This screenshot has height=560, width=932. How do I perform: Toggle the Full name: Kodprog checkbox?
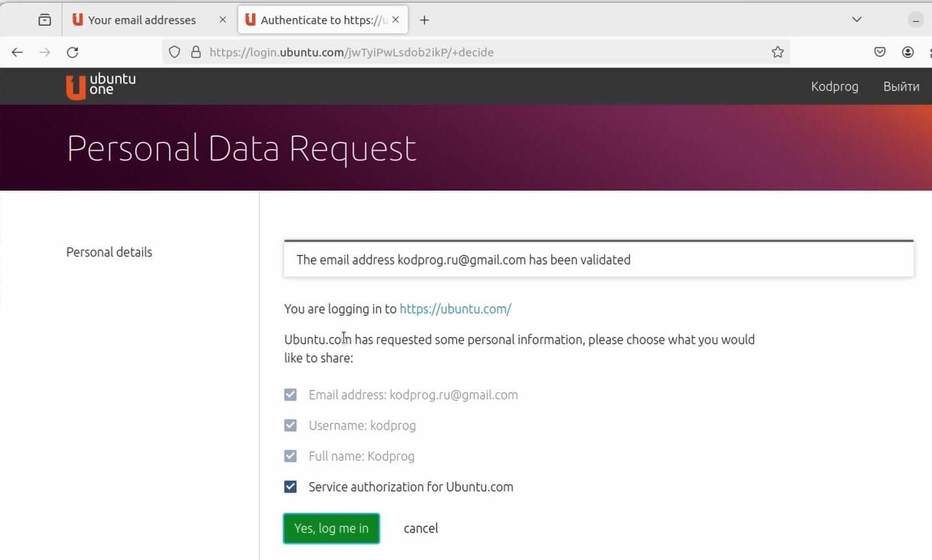pos(290,456)
